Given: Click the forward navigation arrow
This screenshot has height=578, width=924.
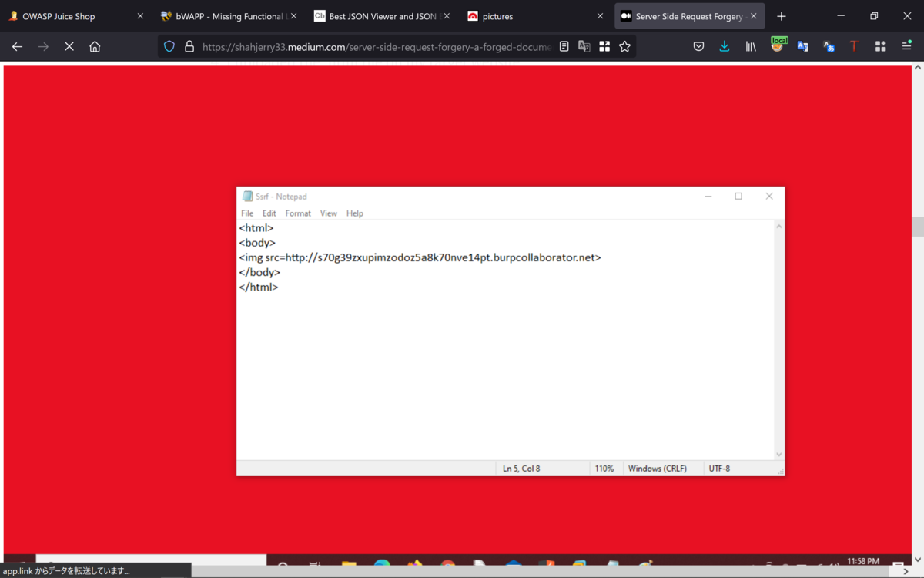Looking at the screenshot, I should click(x=43, y=47).
